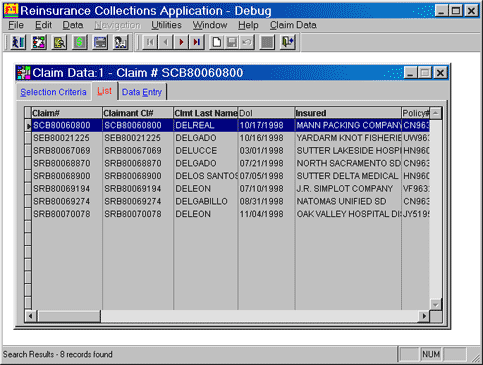483x365 pixels.
Task: Click the gray square toolbar icon
Action: pyautogui.click(x=267, y=42)
